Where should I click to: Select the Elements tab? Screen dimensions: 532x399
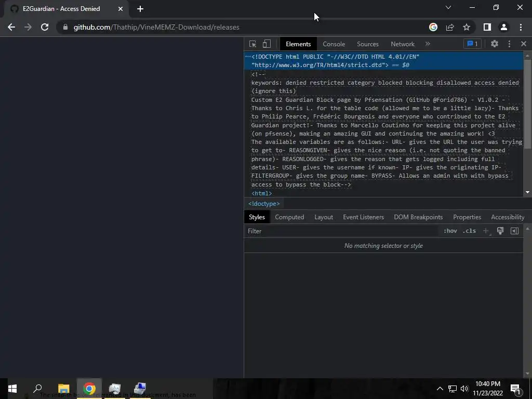(x=298, y=44)
